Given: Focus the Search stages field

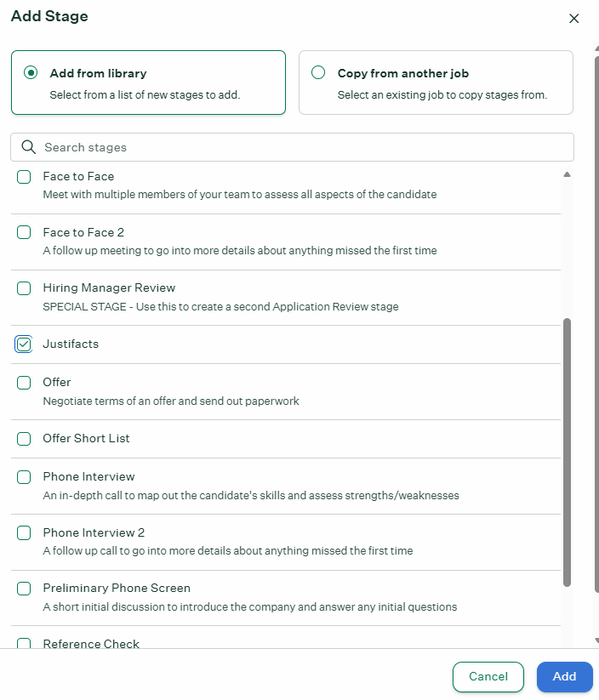Looking at the screenshot, I should tap(292, 147).
